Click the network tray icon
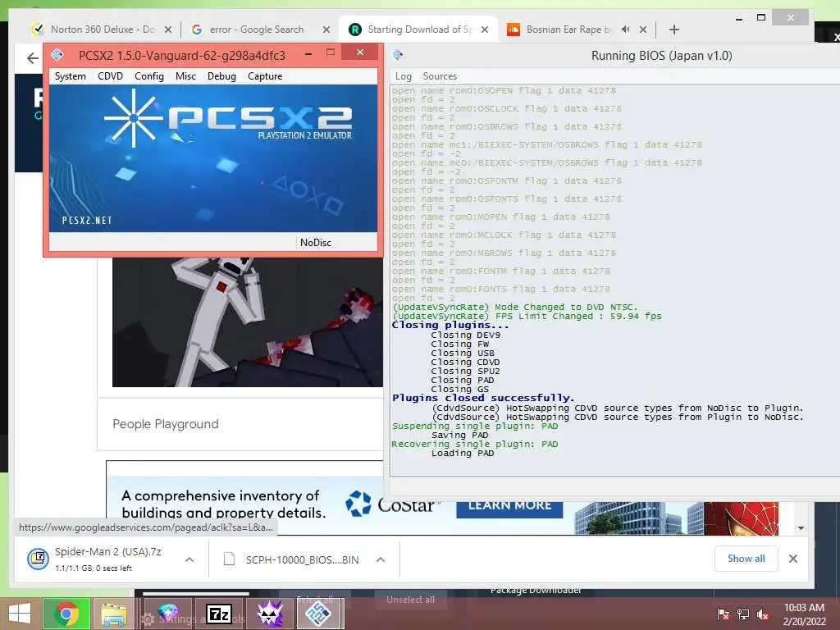 point(742,614)
